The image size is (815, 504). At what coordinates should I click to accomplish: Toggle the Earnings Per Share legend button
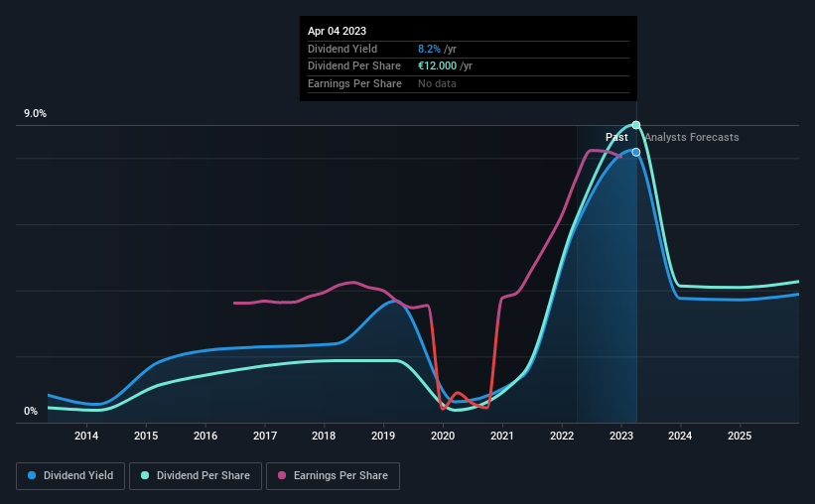(333, 476)
